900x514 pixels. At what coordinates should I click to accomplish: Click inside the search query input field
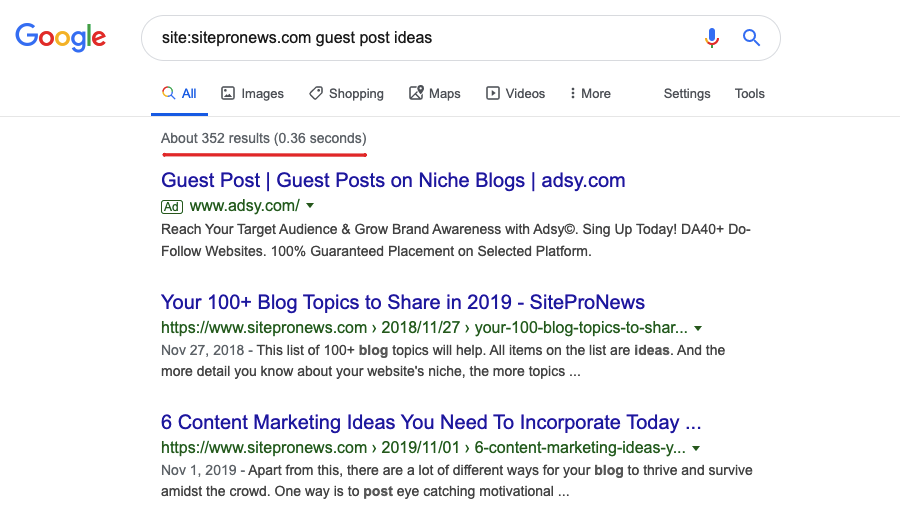coord(425,38)
